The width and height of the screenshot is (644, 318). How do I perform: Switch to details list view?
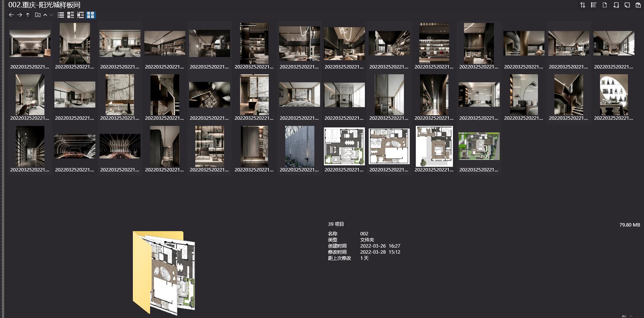pos(70,15)
